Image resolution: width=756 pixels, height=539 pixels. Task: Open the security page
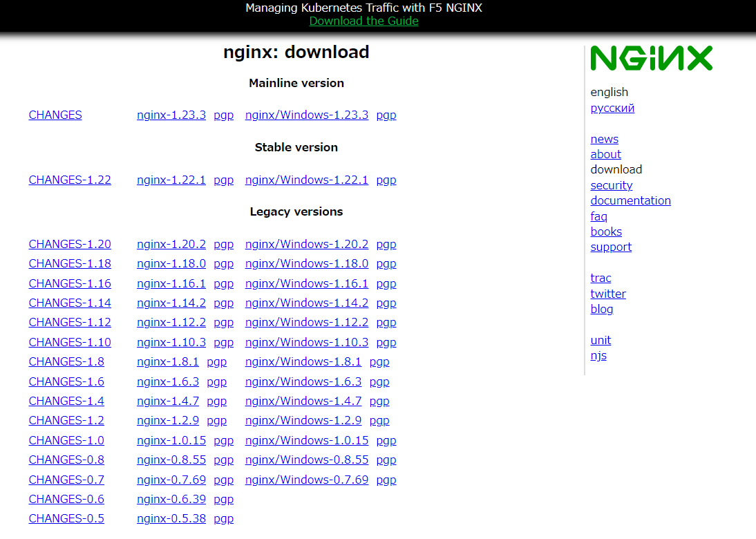612,186
